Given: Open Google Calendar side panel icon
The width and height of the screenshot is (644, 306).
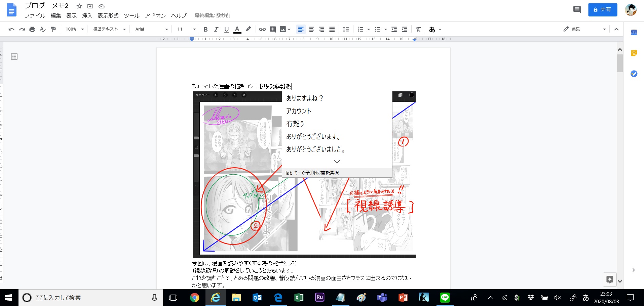Looking at the screenshot, I should pyautogui.click(x=634, y=33).
